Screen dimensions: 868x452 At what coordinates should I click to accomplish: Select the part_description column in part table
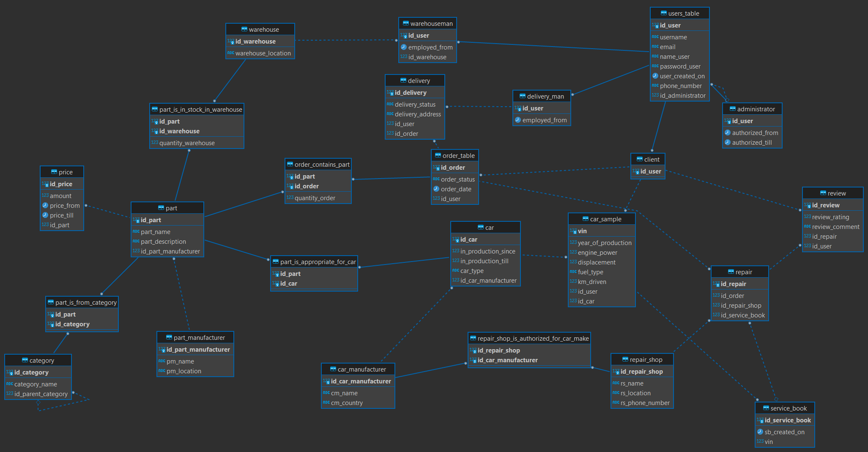pos(163,242)
